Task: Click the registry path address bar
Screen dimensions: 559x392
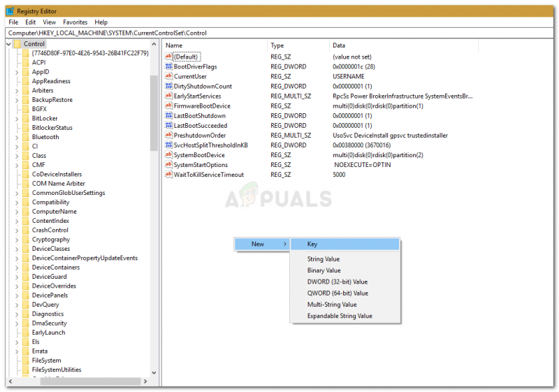Action: click(279, 33)
